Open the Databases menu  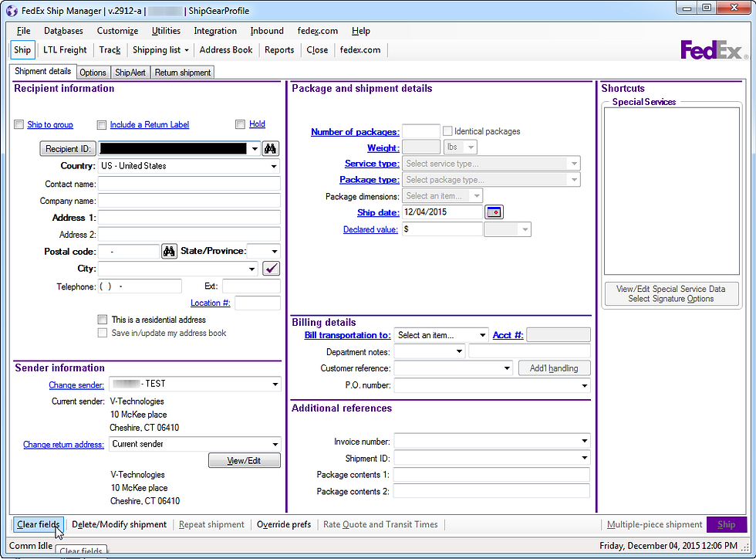coord(63,31)
